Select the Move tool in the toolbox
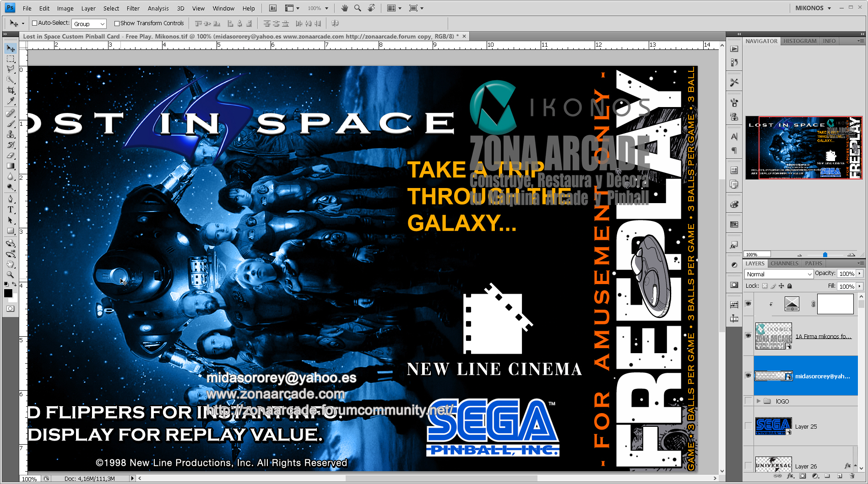This screenshot has width=868, height=484. coord(11,48)
